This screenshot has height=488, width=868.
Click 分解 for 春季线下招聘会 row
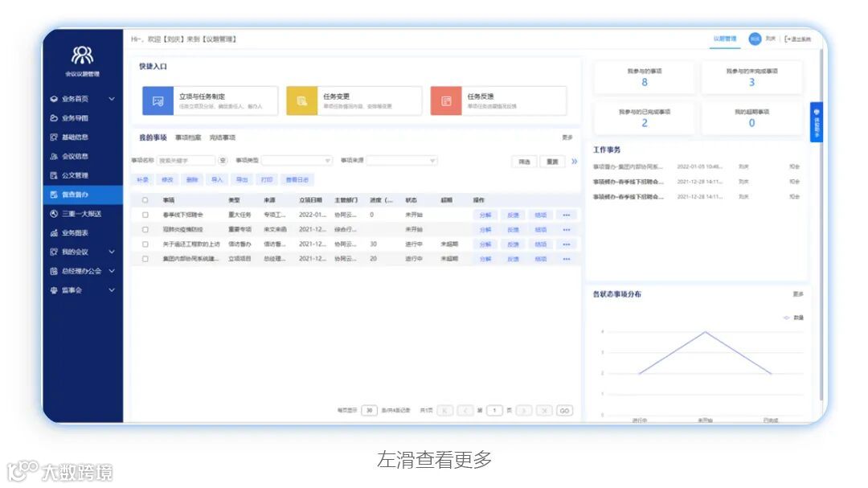[485, 215]
